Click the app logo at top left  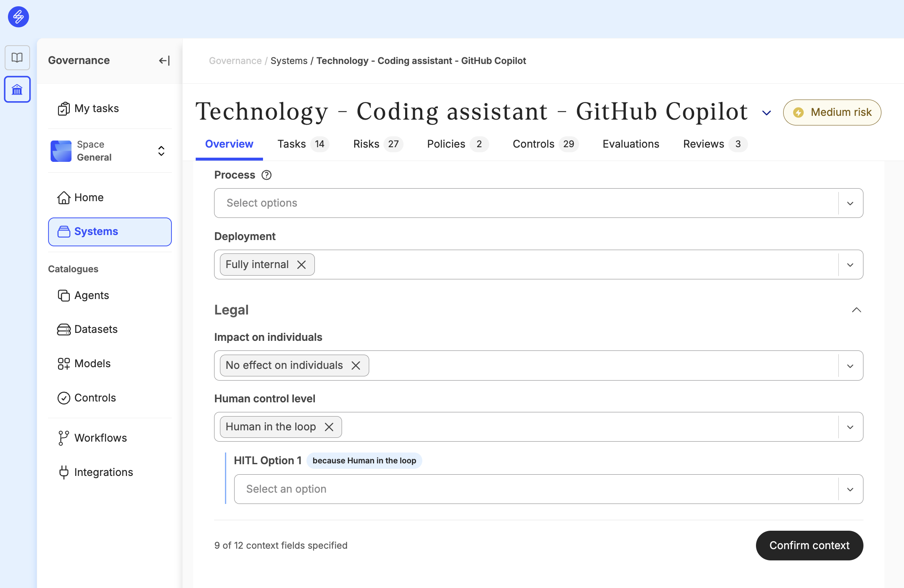[18, 17]
